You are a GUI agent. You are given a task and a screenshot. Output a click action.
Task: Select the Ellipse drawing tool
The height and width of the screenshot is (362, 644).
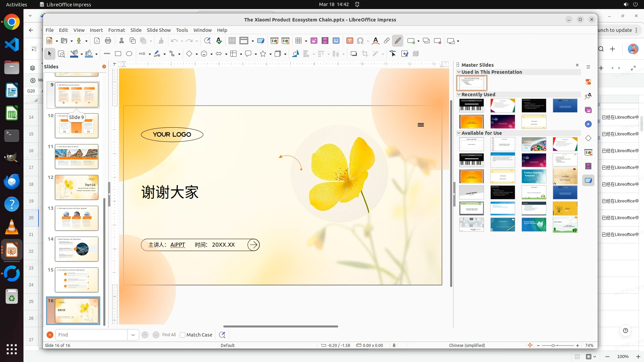pyautogui.click(x=129, y=54)
